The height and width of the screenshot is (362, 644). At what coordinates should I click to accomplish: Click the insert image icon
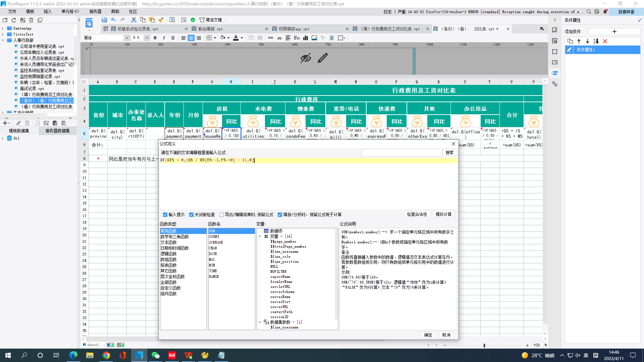point(314,38)
